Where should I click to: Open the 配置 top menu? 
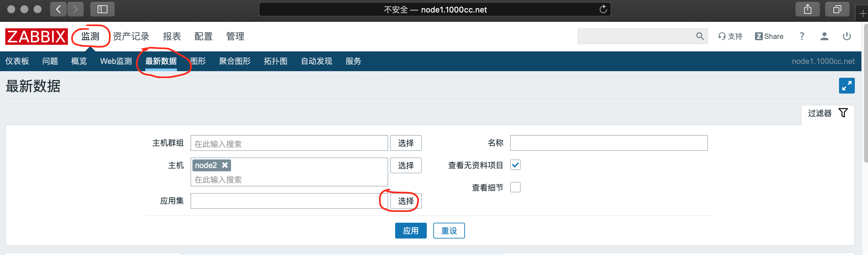(203, 36)
